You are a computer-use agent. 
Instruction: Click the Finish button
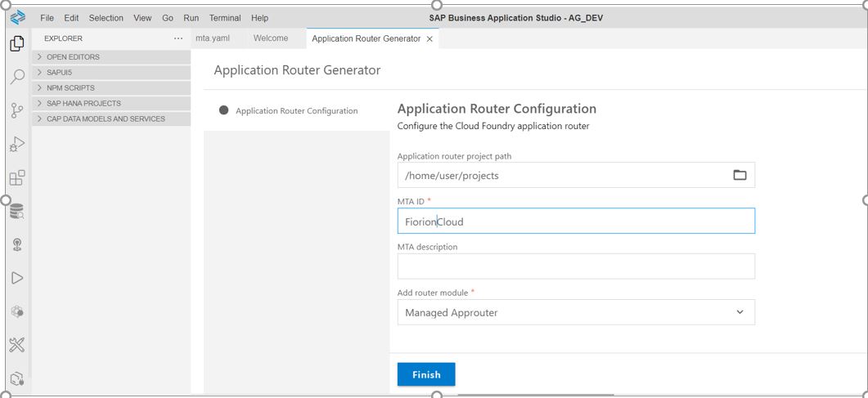pos(425,374)
